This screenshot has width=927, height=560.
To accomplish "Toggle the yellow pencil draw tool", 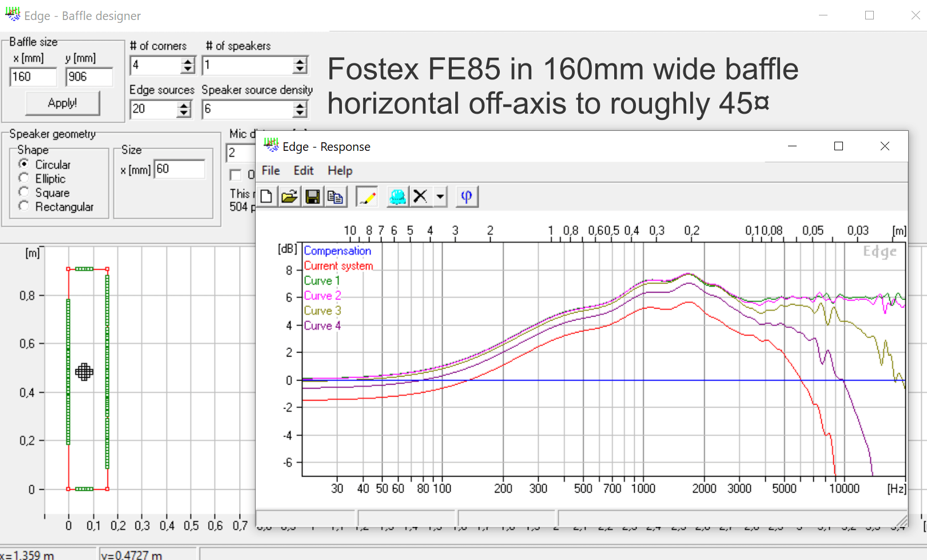I will click(x=367, y=197).
